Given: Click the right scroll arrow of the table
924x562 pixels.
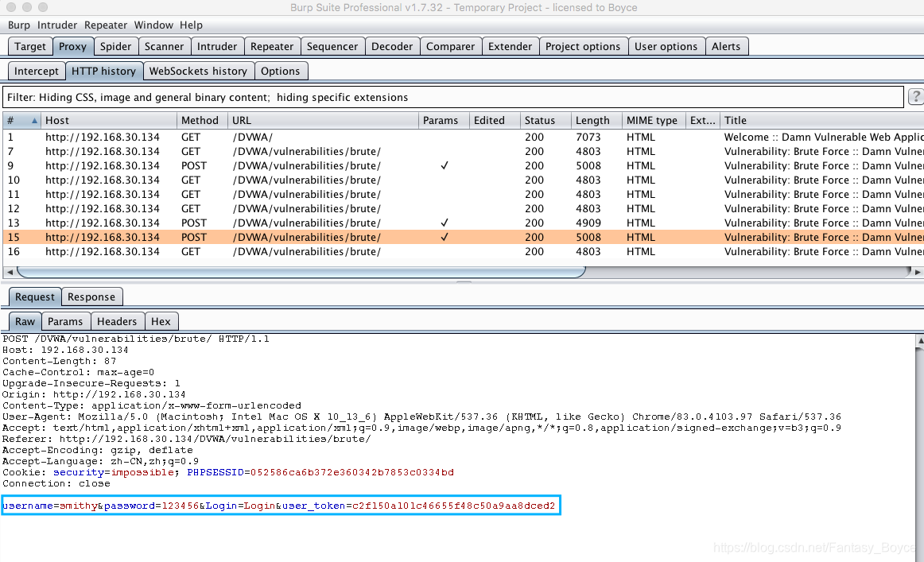Looking at the screenshot, I should coord(917,272).
